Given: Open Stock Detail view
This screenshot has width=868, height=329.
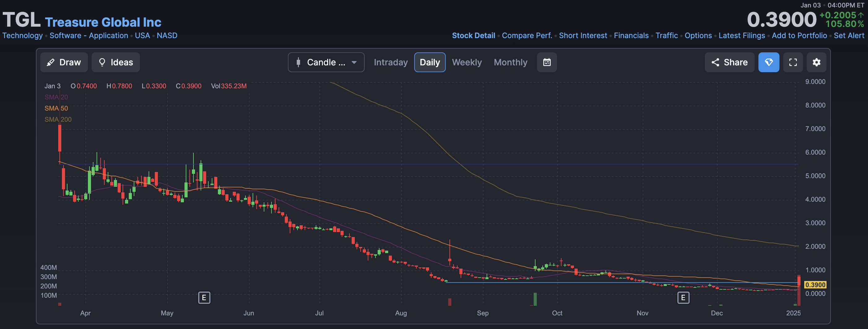Looking at the screenshot, I should pos(473,35).
